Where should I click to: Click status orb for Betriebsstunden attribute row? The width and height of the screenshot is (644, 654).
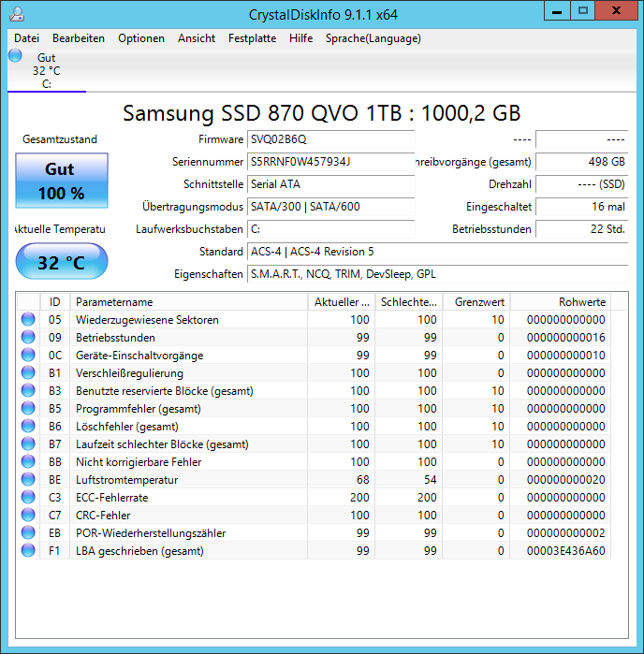[28, 337]
